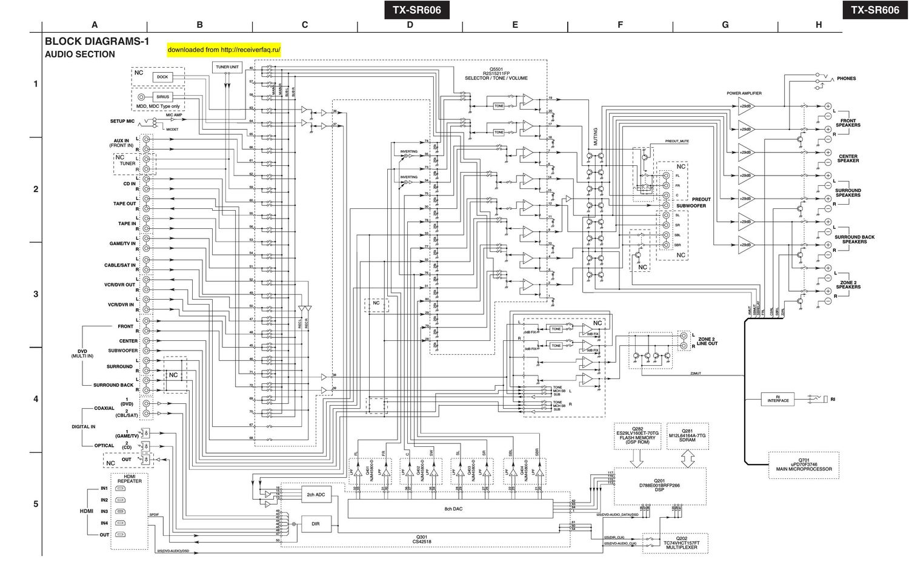Screen dimensions: 909x588
Task: Select the TUNER UNIT block
Action: coord(227,67)
